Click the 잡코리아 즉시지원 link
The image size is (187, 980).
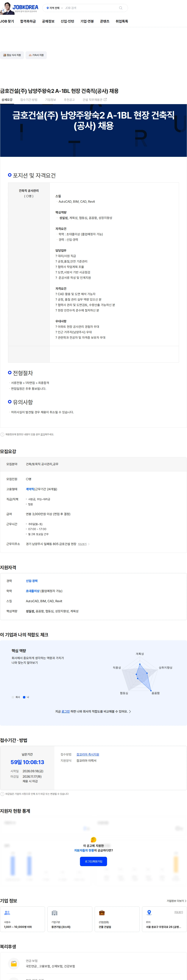[88, 754]
